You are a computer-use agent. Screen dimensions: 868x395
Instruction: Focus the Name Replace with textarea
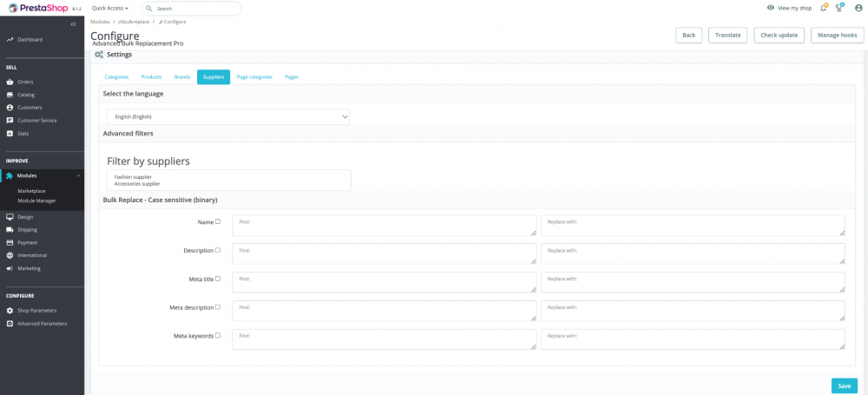[x=693, y=226]
